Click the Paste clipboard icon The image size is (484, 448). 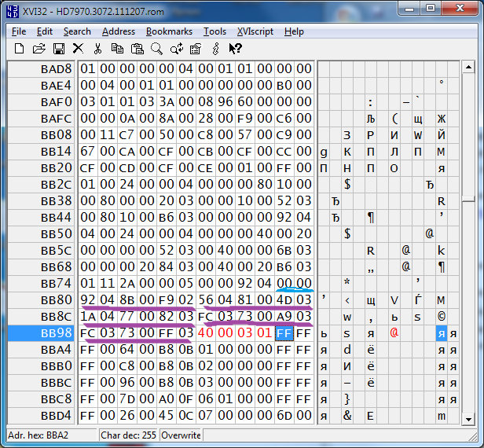137,49
